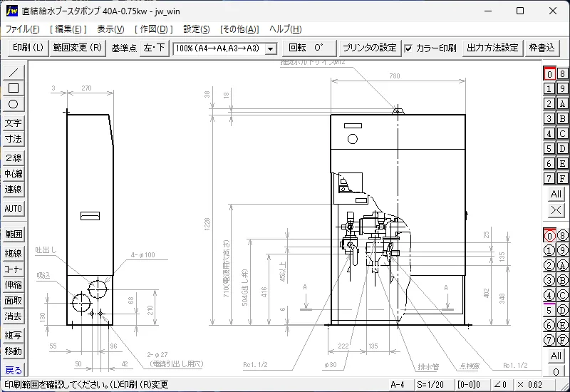
Task: Click the 基準点 base point label
Action: point(124,48)
